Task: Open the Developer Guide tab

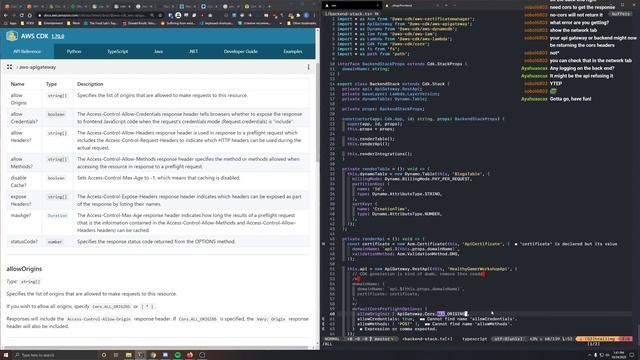Action: 240,51
